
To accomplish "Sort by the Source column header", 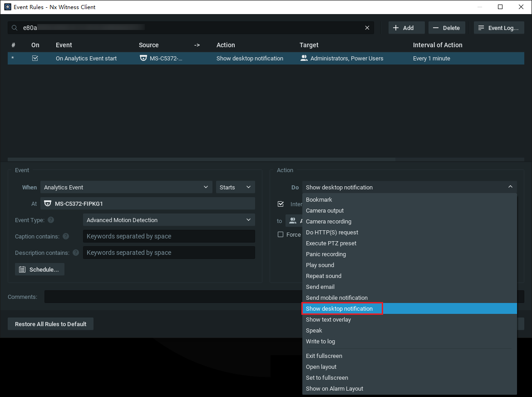I will 148,45.
